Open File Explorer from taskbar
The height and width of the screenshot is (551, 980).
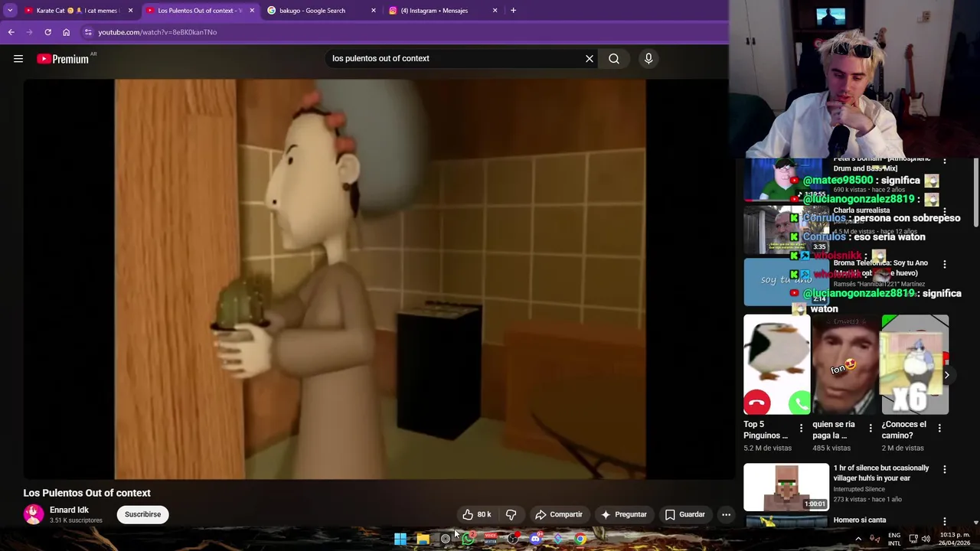click(x=423, y=539)
